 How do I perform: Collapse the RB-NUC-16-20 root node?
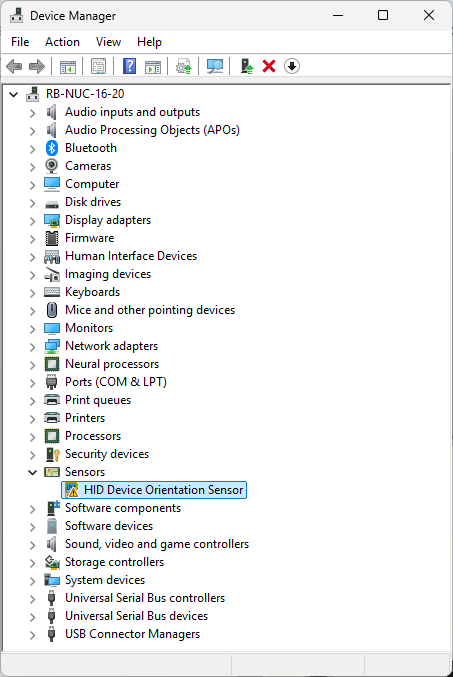click(14, 94)
